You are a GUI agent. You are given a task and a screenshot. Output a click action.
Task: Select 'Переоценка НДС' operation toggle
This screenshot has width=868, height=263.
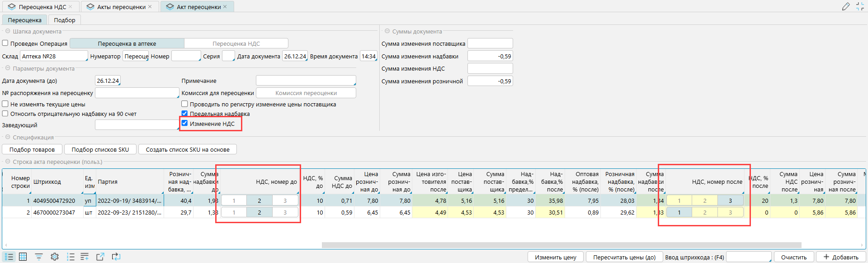236,43
